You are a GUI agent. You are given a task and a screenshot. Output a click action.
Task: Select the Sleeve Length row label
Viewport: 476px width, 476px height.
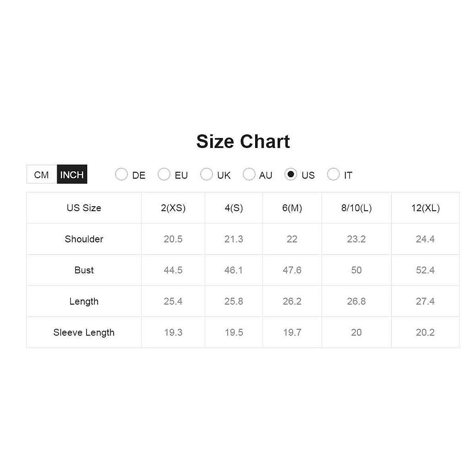click(84, 332)
